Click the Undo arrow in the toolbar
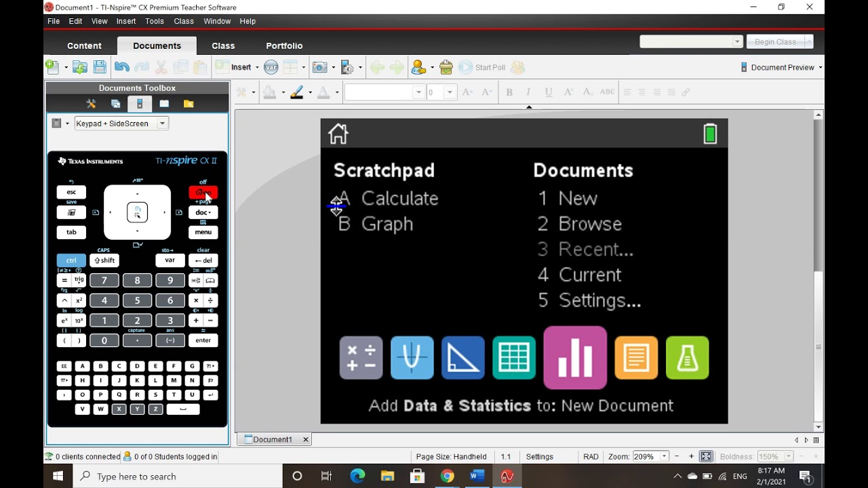Screen dimensions: 868x488 pos(122,67)
